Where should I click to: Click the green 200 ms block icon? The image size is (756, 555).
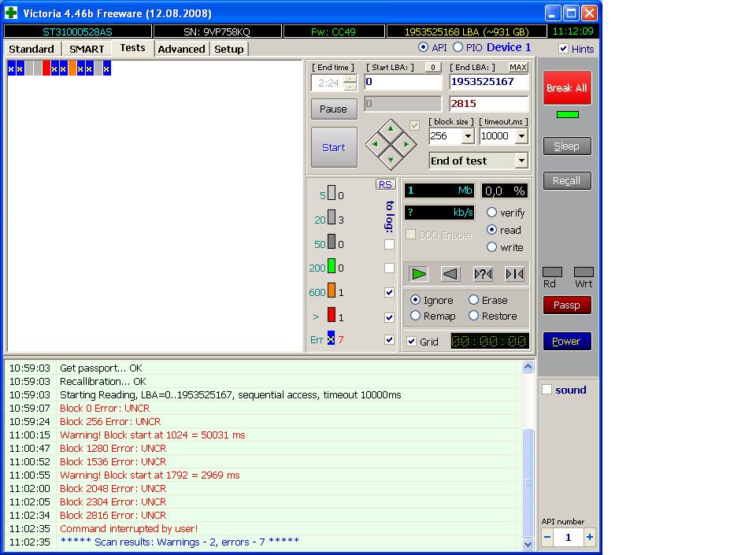(332, 265)
